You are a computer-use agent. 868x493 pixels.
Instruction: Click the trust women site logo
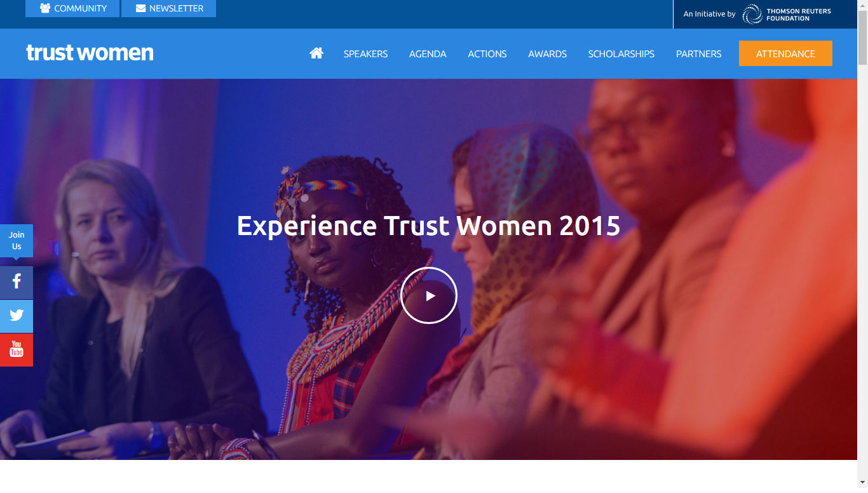point(90,53)
